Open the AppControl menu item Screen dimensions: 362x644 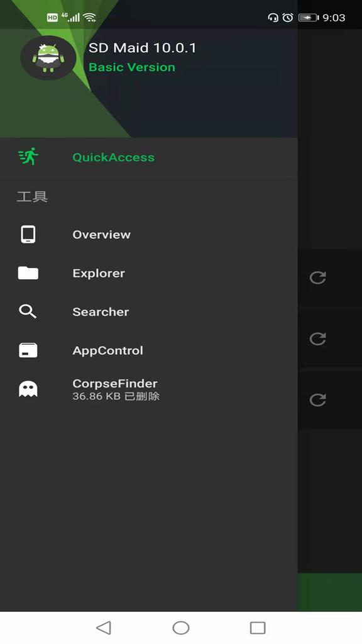(x=148, y=350)
